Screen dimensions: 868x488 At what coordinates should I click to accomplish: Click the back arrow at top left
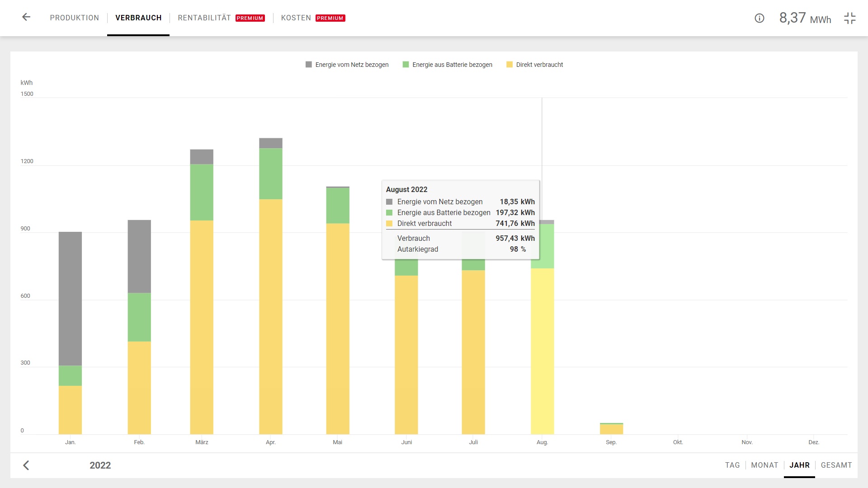pos(26,17)
